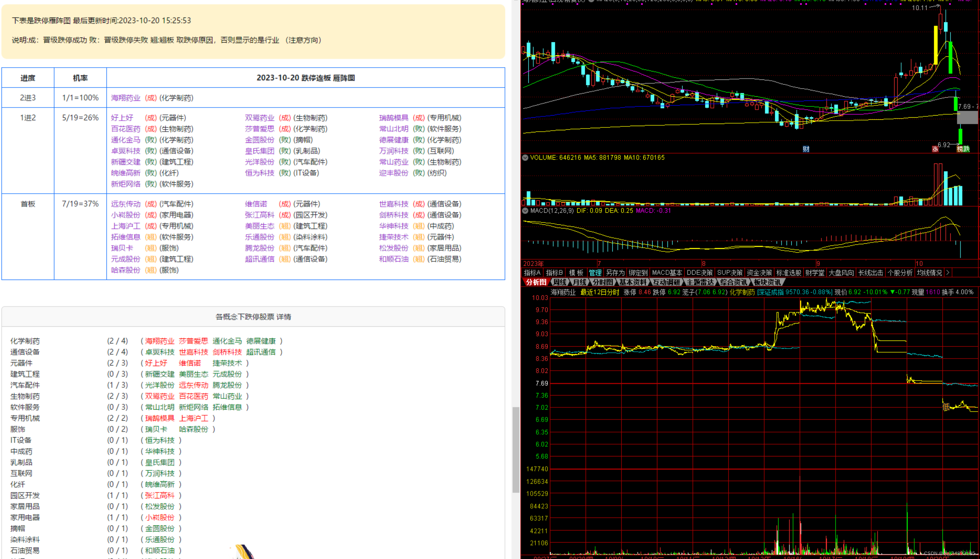Screen dimensions: 980x559
Task: Click the 远东传动 link in 首板 row
Action: (x=125, y=204)
